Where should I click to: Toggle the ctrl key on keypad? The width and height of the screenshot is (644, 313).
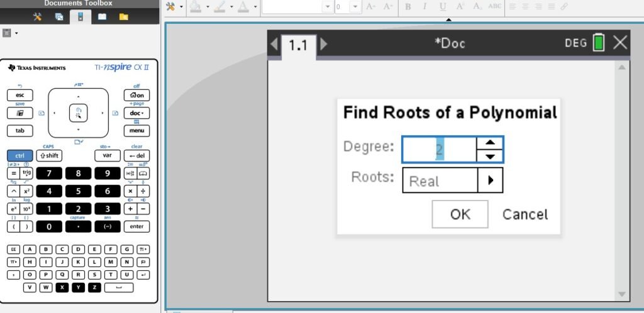19,156
